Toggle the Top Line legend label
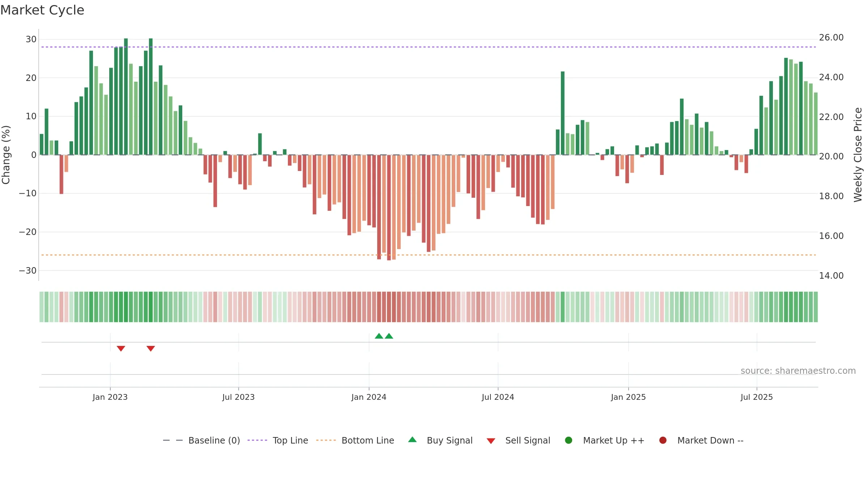The image size is (868, 488). 290,440
